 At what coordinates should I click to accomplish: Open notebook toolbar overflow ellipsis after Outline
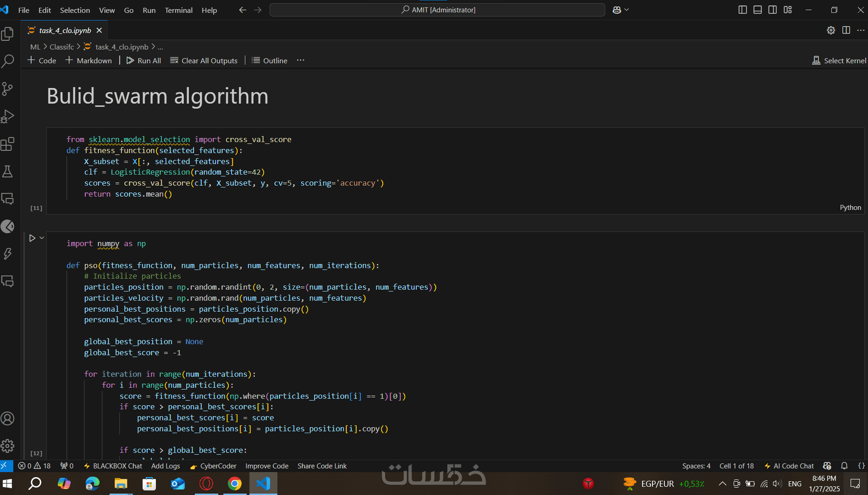tap(301, 60)
